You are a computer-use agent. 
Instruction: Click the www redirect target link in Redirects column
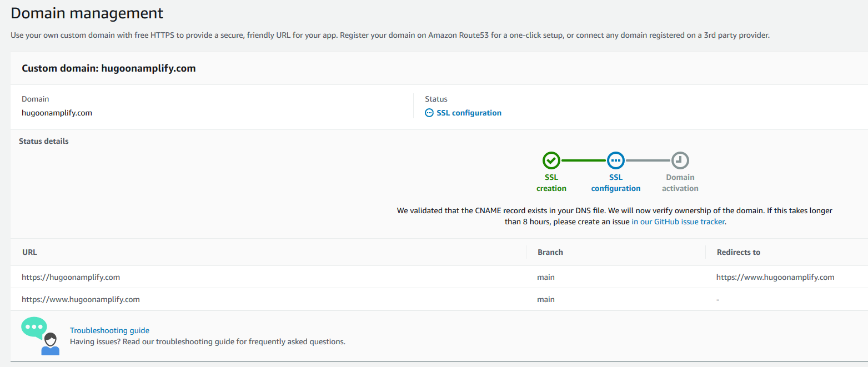[x=775, y=276]
